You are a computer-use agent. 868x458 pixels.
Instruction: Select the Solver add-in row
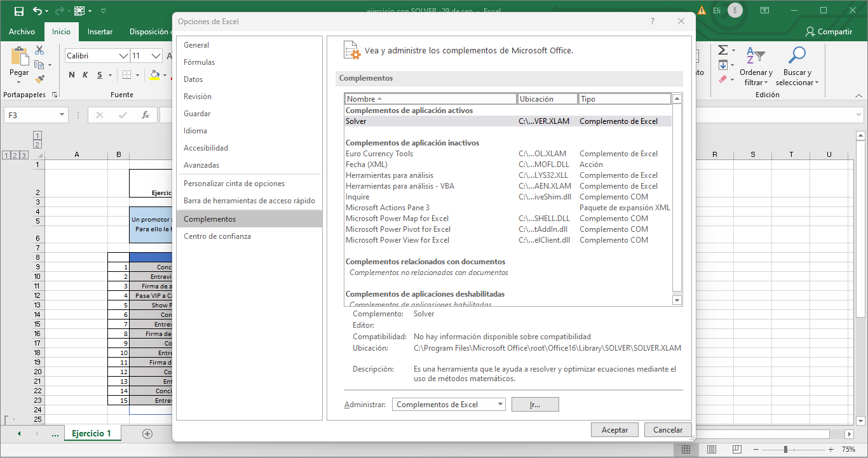[x=508, y=121]
